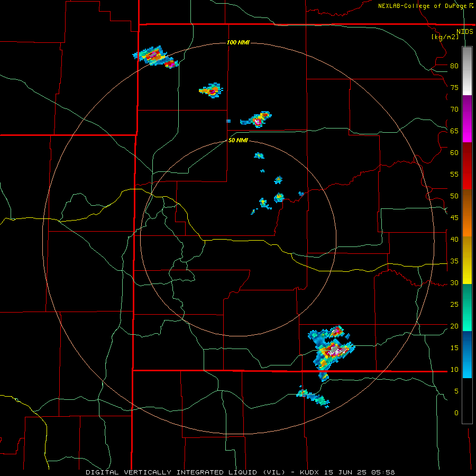Click the 35 value on the VIL scale
The height and width of the screenshot is (476, 476).
[454, 261]
